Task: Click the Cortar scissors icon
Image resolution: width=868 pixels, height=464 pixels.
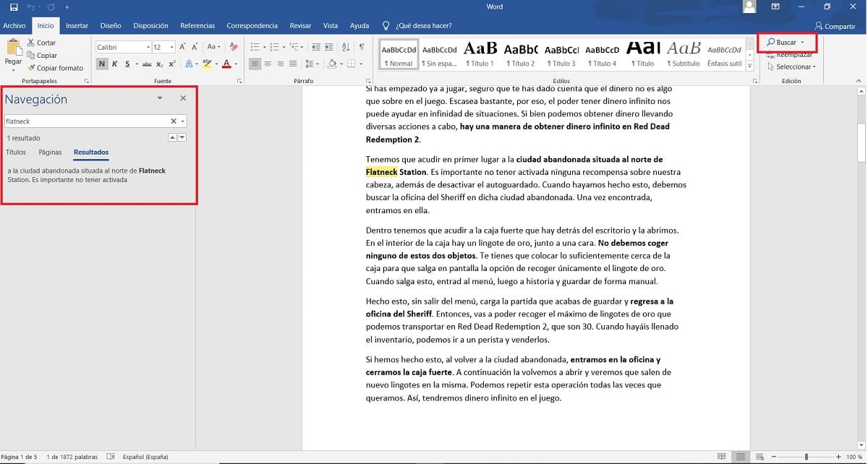Action: pos(31,43)
